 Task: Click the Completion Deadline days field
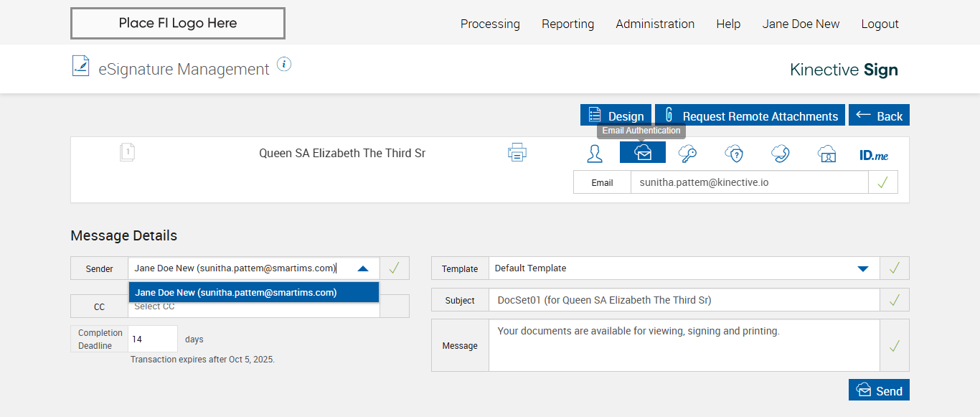tap(153, 339)
